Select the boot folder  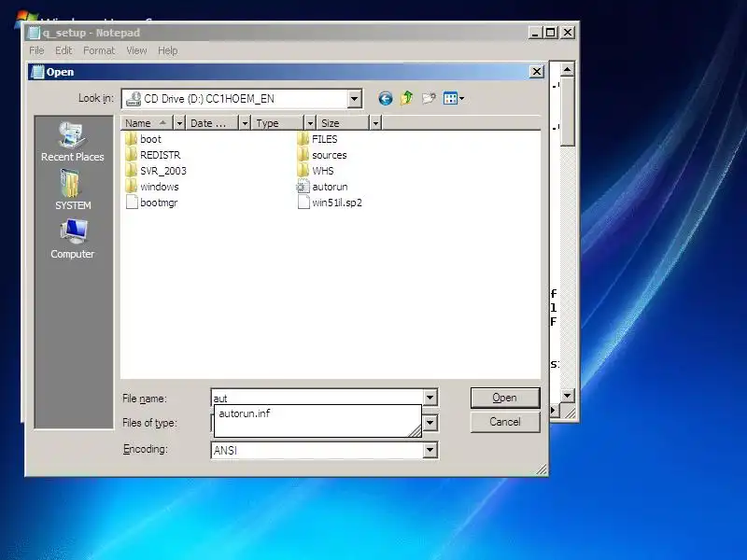coord(144,139)
